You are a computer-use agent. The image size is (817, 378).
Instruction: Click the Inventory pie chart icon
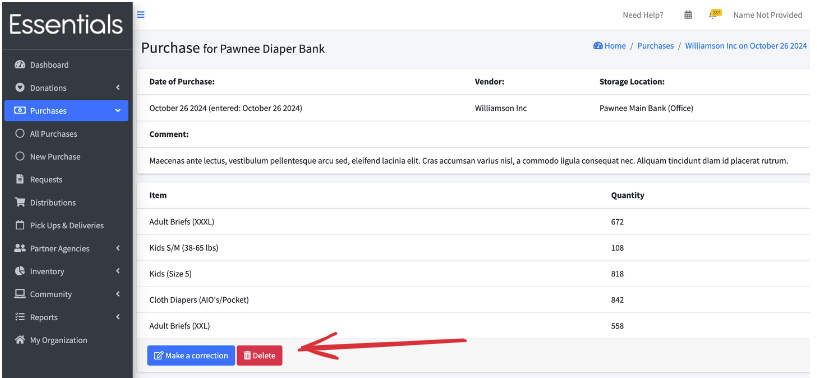coord(20,271)
